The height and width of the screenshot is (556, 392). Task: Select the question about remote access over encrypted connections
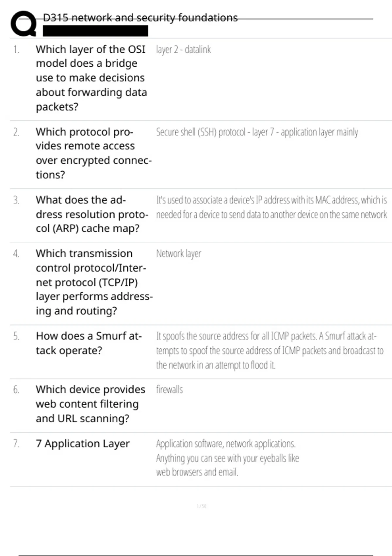[93, 153]
